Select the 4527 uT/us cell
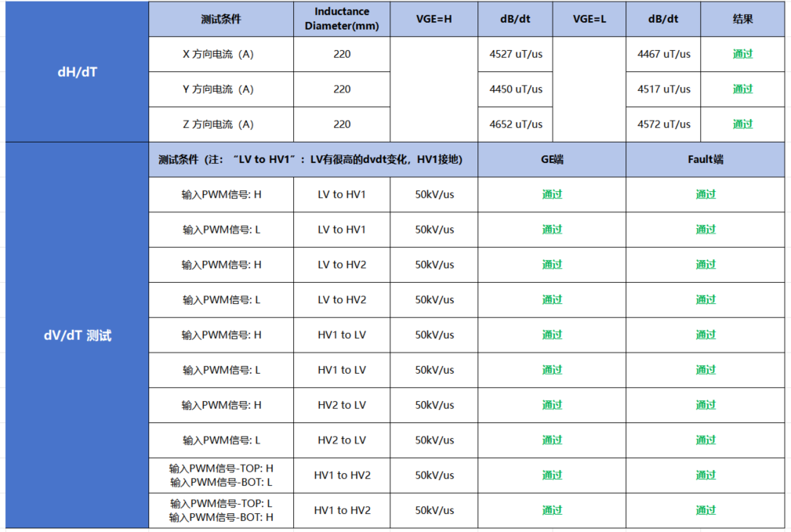Screen dimensions: 791x532 click(x=515, y=54)
